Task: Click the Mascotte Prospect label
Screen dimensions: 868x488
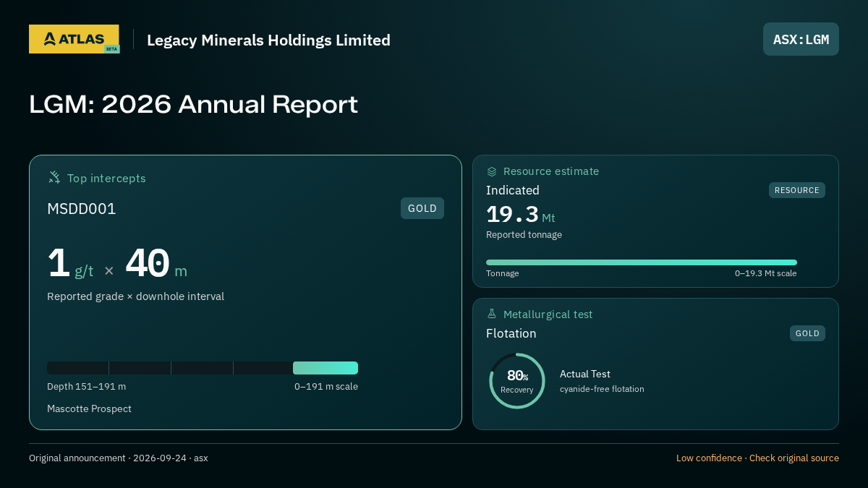Action: [89, 409]
